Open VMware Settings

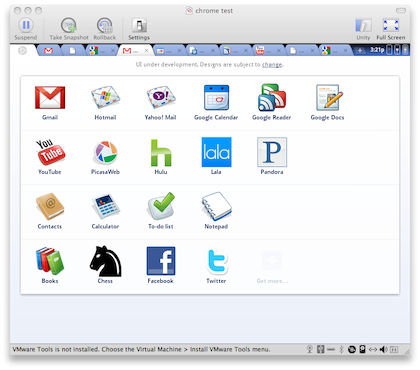139,29
